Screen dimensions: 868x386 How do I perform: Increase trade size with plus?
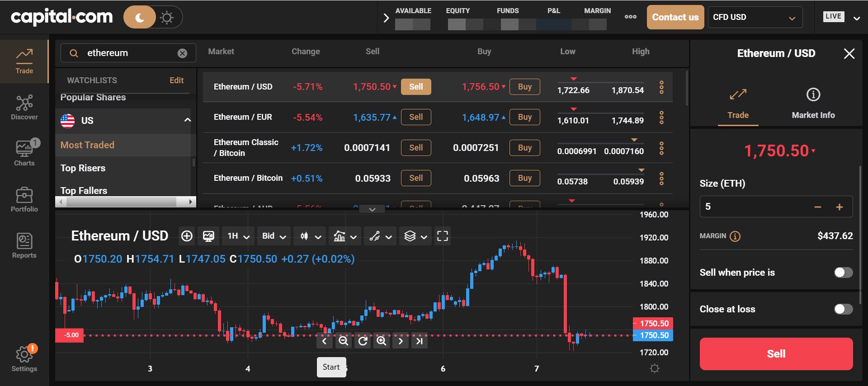click(840, 207)
